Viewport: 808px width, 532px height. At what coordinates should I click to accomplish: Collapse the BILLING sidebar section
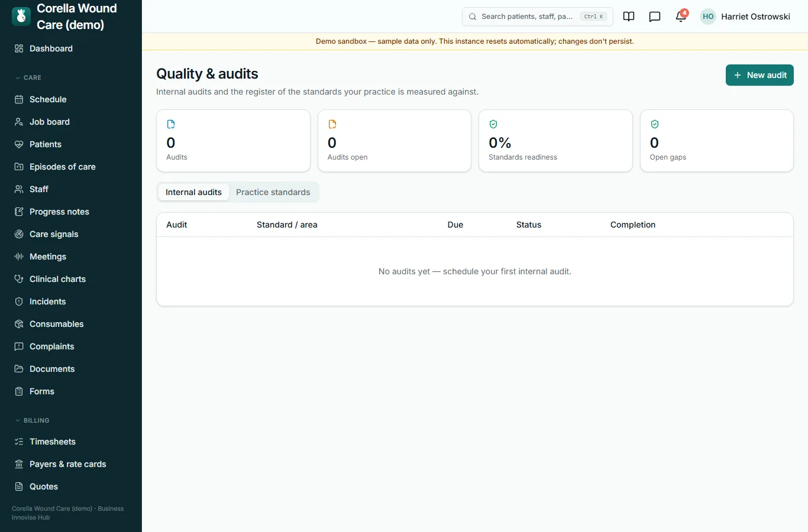[x=32, y=420]
